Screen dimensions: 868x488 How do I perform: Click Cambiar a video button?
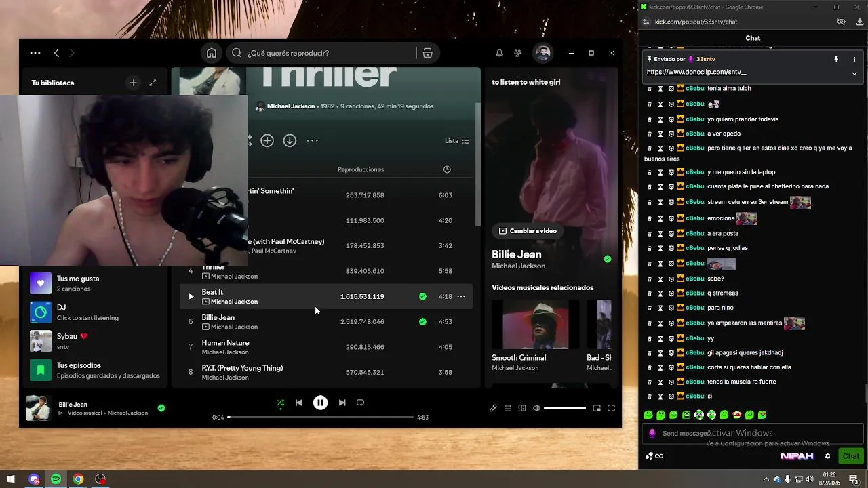pyautogui.click(x=528, y=231)
